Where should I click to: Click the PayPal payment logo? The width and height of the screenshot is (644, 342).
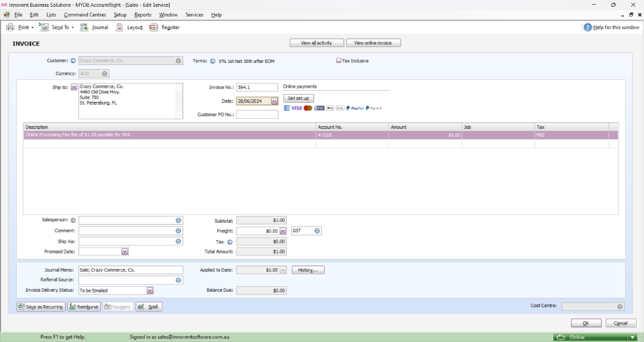tap(355, 108)
